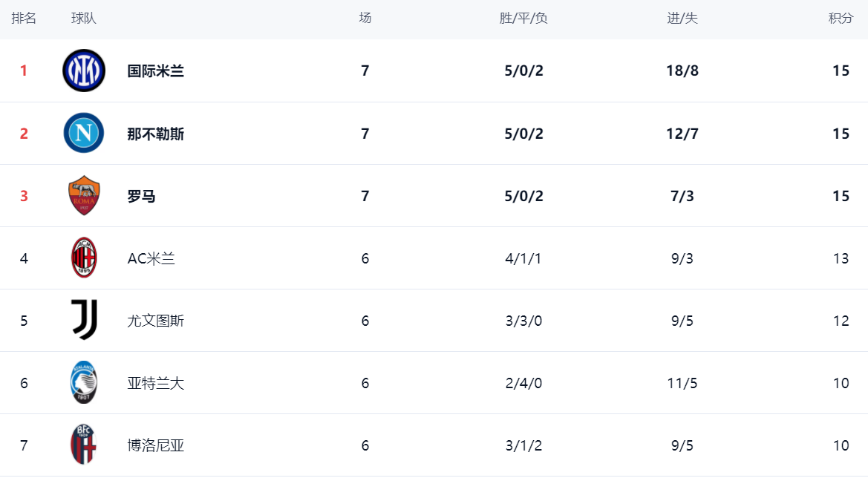The height and width of the screenshot is (478, 868).
Task: Open the 国际米兰 team name link
Action: [156, 71]
